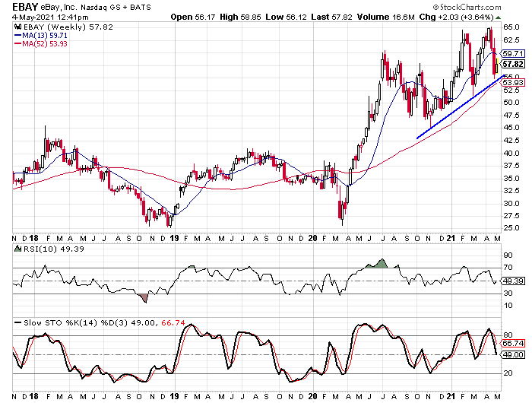
Task: Click the Nasdaq GS + BATS exchange label
Action: pos(116,7)
